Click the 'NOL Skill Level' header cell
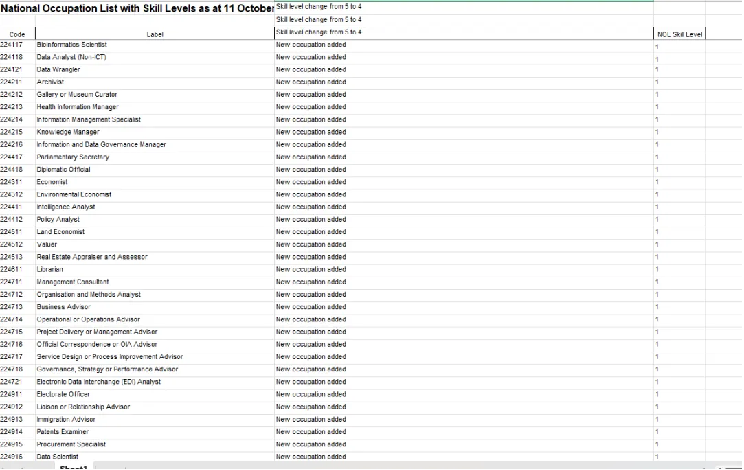The image size is (744, 470). click(x=680, y=34)
